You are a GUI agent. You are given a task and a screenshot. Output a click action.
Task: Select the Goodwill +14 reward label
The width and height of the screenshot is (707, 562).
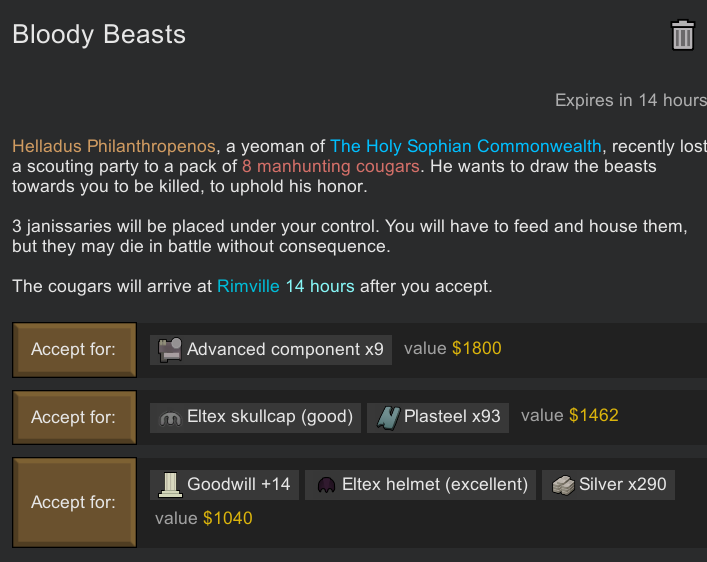pyautogui.click(x=238, y=485)
